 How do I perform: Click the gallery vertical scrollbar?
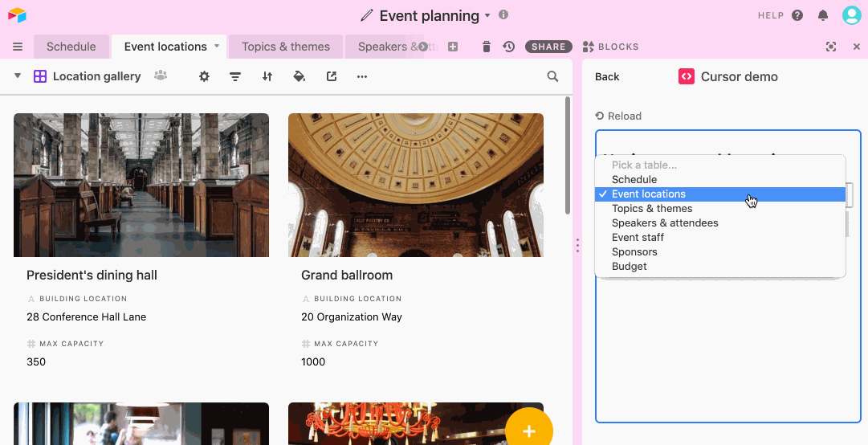click(568, 156)
